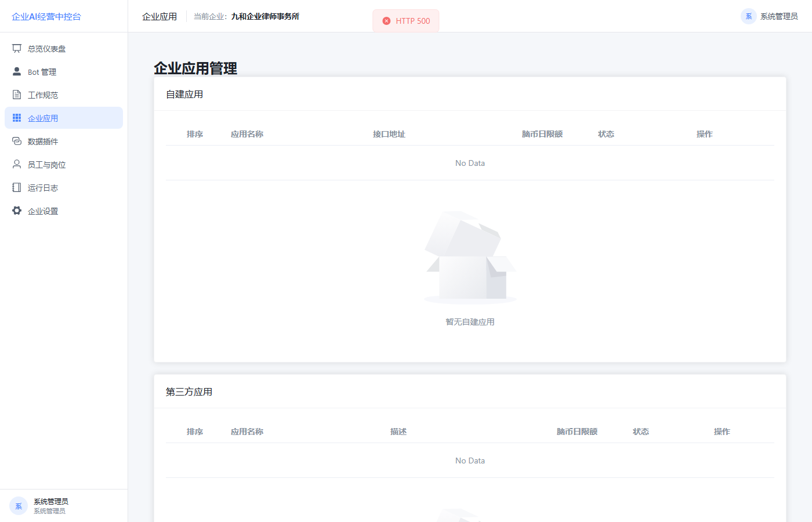Click No Data row in 第三方应用 table

coord(470,461)
